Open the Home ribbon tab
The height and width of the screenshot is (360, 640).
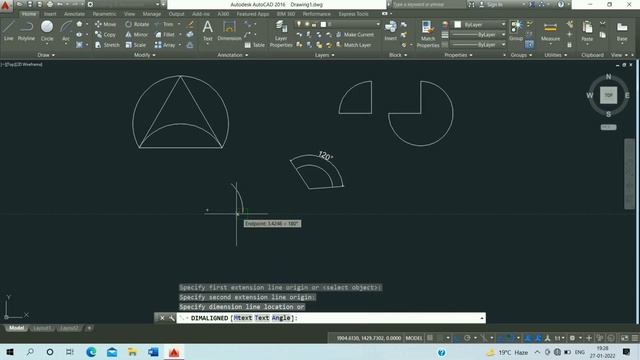29,14
